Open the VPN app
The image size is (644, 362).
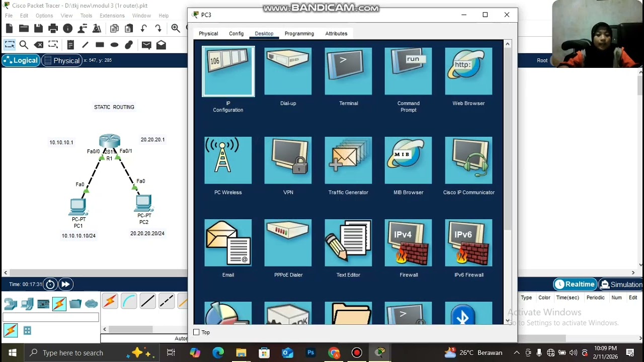point(288,160)
